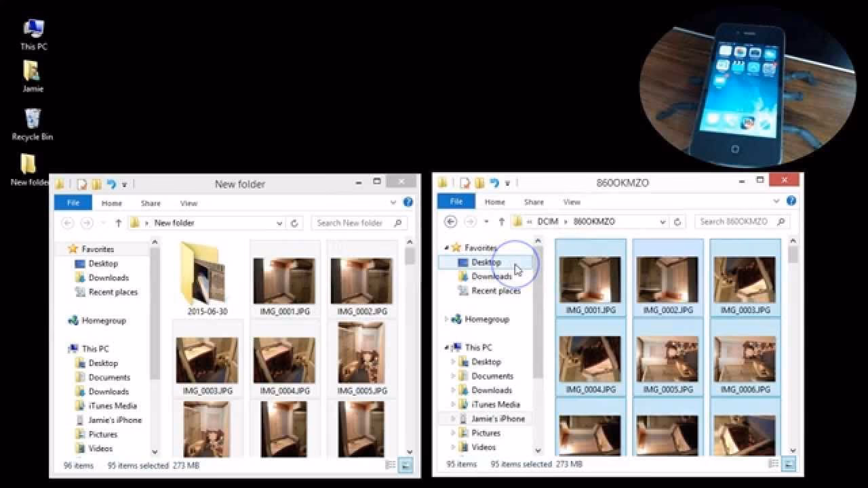Click the New folder icon in the Quick Access Toolbar
The width and height of the screenshot is (868, 488).
pos(97,184)
